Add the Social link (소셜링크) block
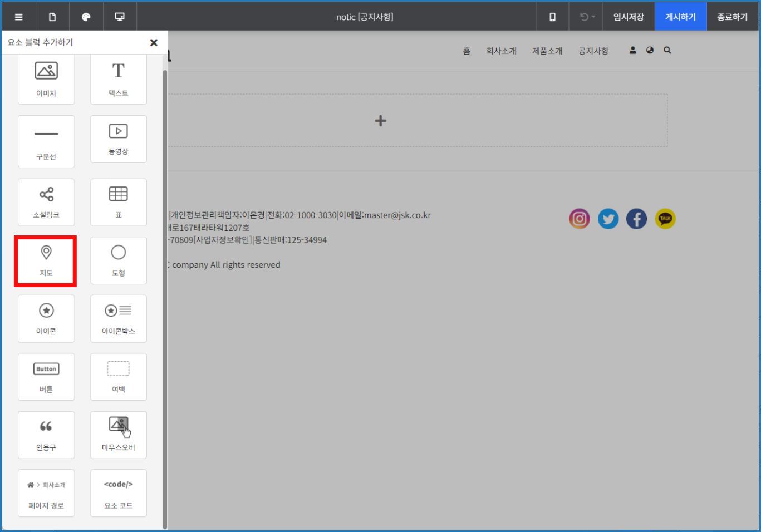This screenshot has width=761, height=532. click(46, 203)
